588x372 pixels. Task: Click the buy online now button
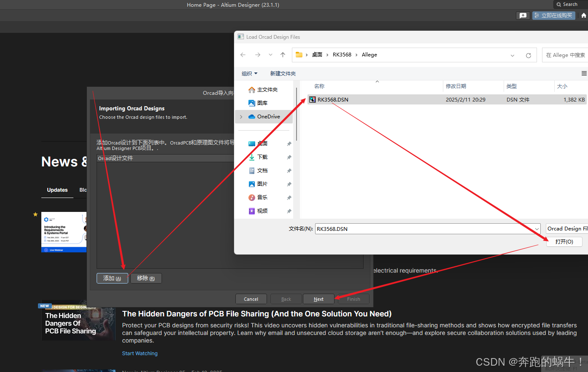[554, 16]
